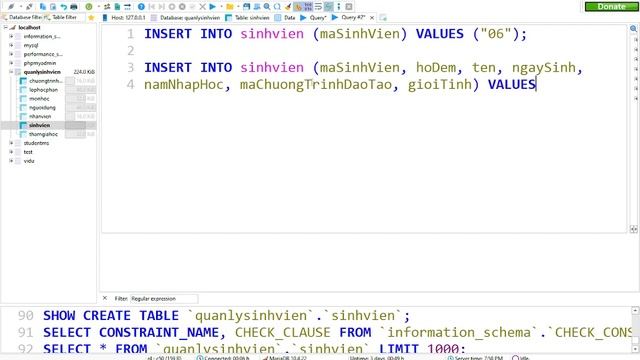Switch to the Query* tab

pyautogui.click(x=313, y=18)
